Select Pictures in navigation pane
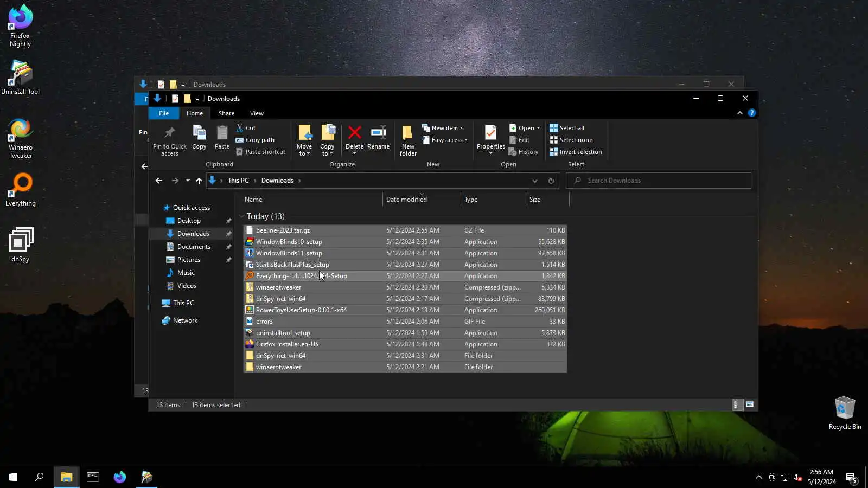868x488 pixels. 189,260
